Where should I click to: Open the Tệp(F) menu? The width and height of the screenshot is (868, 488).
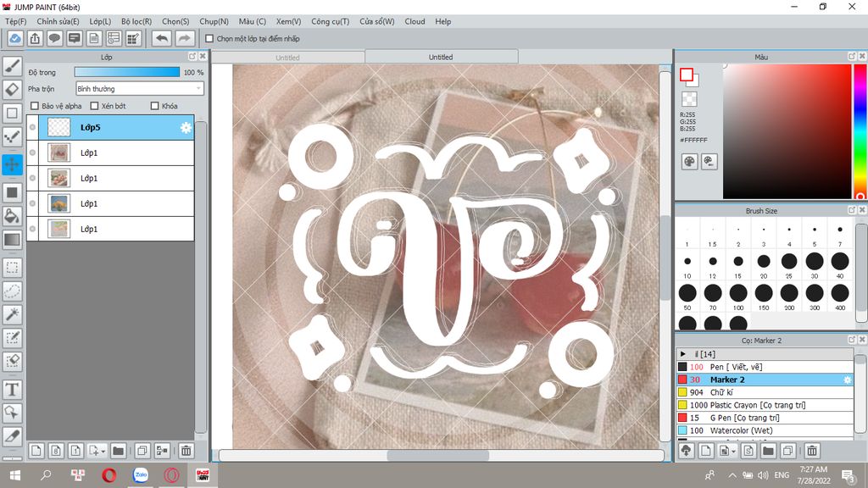(15, 21)
